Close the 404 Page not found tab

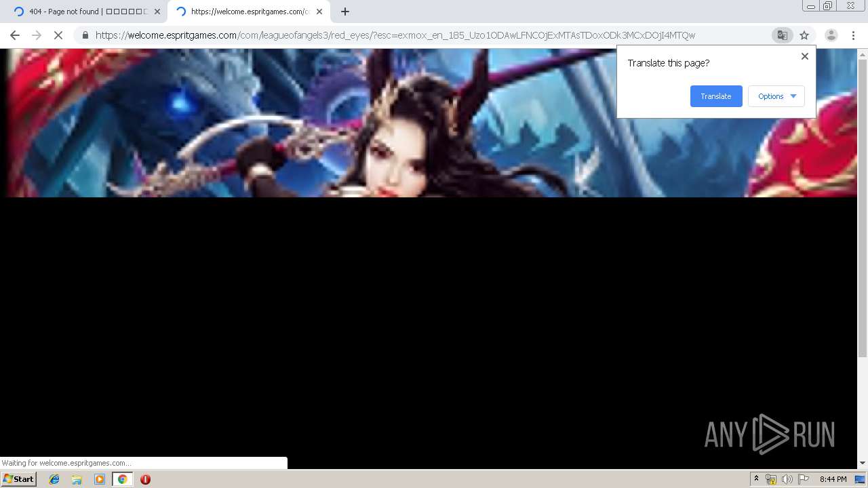point(157,12)
